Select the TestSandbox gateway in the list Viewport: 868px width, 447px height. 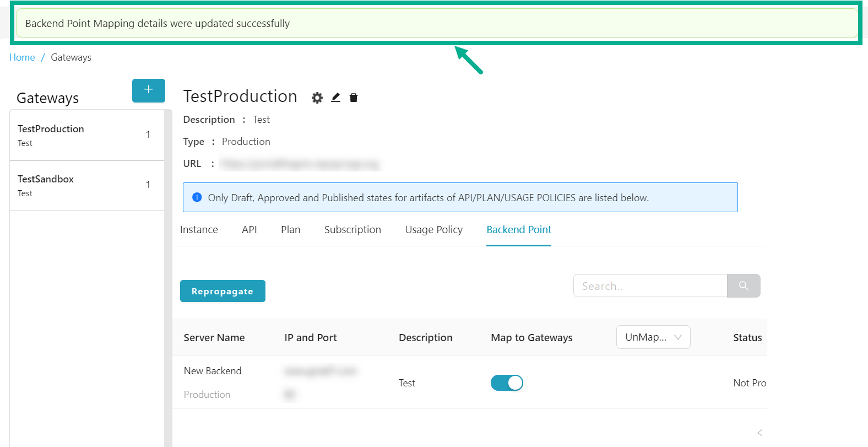87,186
